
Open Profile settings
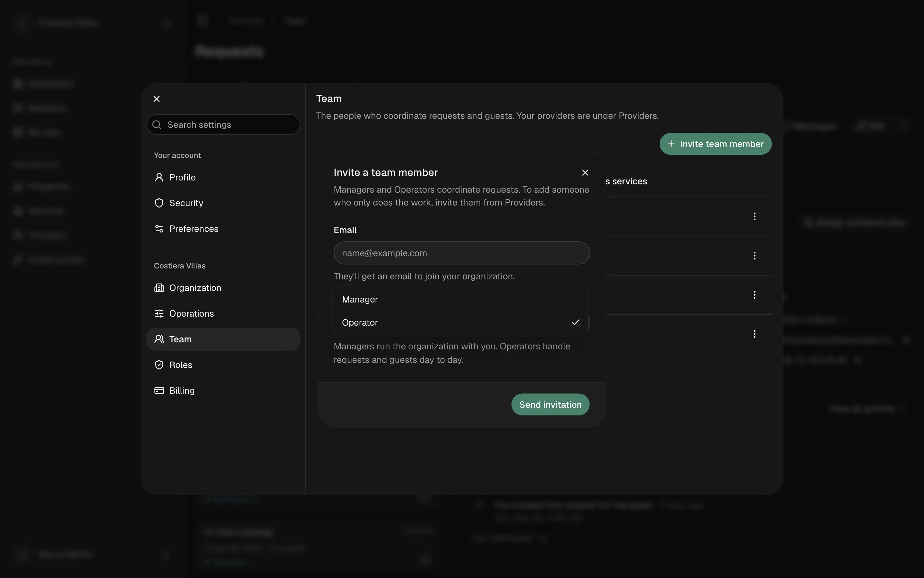click(x=223, y=177)
